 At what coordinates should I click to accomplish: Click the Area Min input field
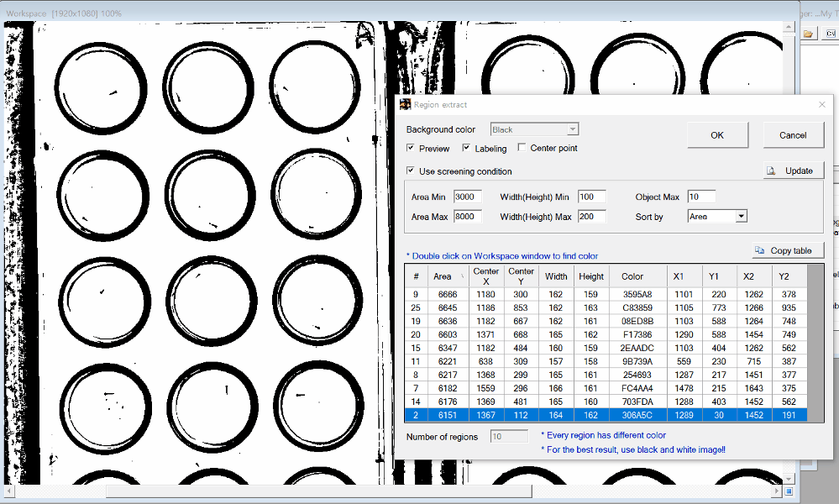pyautogui.click(x=467, y=197)
